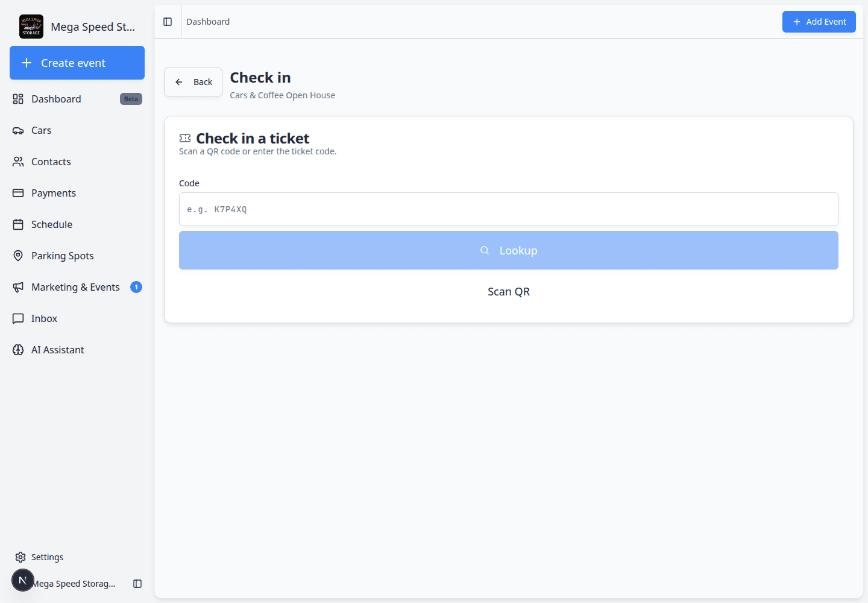Open the Inbox

77,318
